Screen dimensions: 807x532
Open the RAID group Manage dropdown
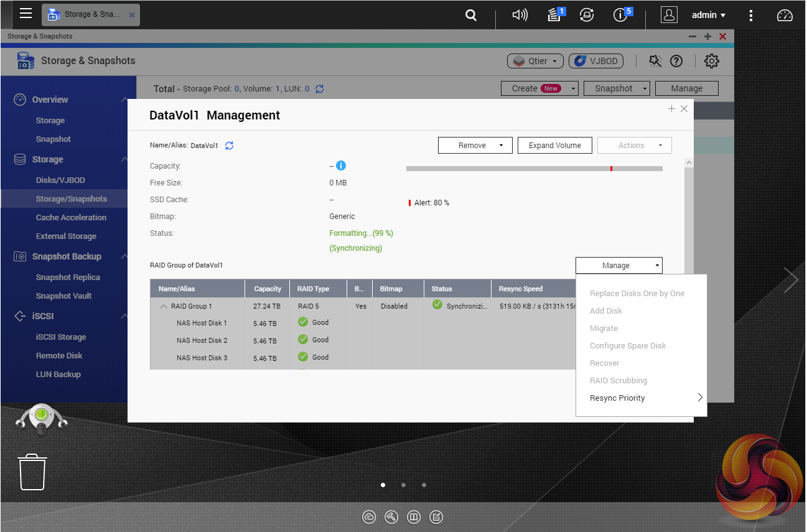[618, 266]
